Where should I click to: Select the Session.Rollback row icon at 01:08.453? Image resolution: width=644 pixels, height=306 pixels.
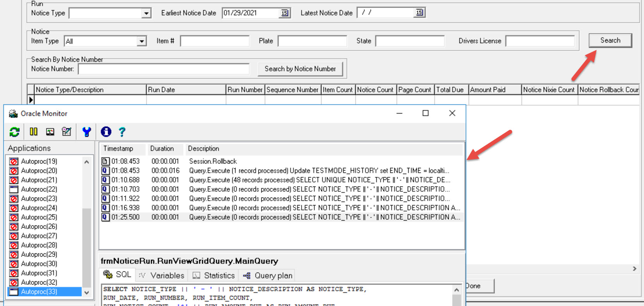click(105, 161)
